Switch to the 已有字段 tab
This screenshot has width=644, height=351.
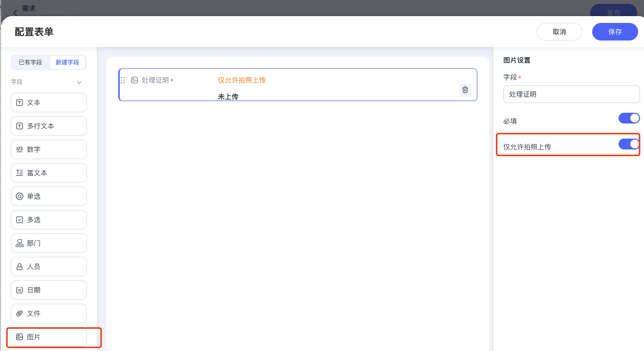[30, 62]
